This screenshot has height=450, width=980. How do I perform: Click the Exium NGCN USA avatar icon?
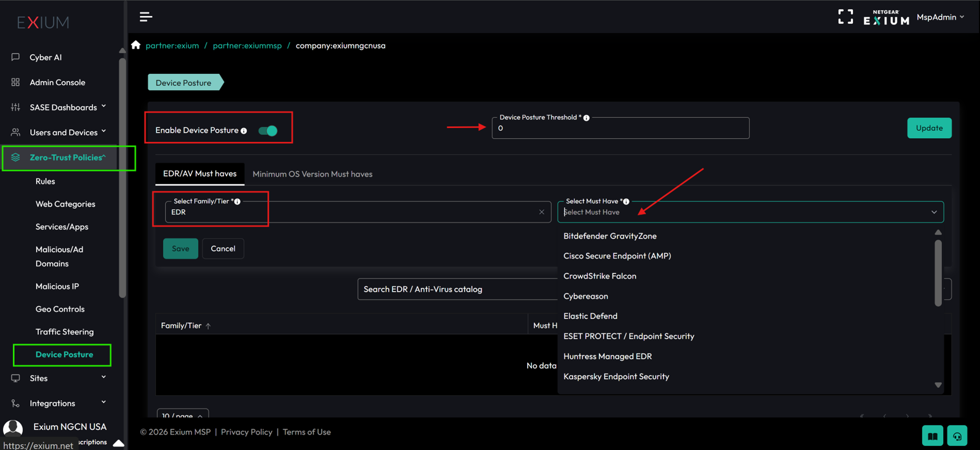click(x=13, y=429)
